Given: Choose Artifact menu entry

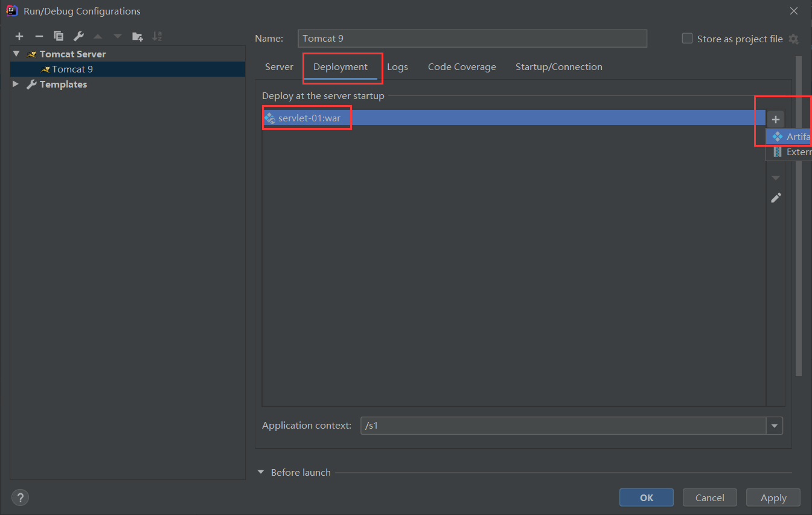Looking at the screenshot, I should pos(790,137).
